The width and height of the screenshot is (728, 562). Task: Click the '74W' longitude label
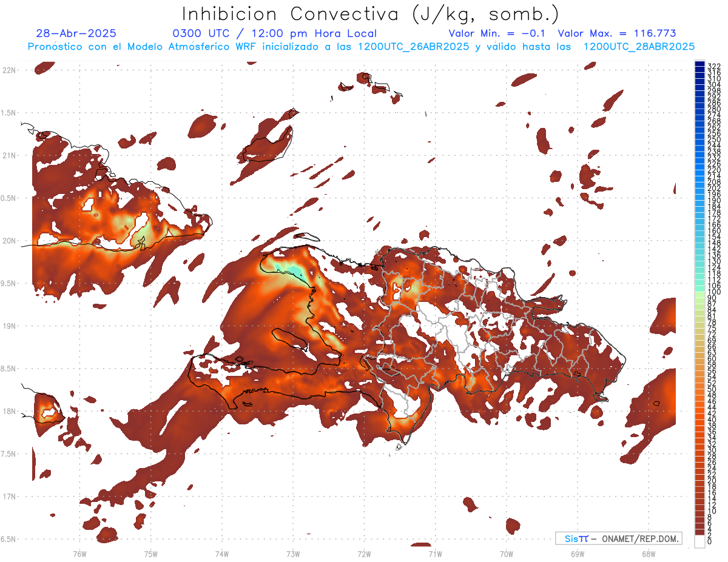(222, 554)
